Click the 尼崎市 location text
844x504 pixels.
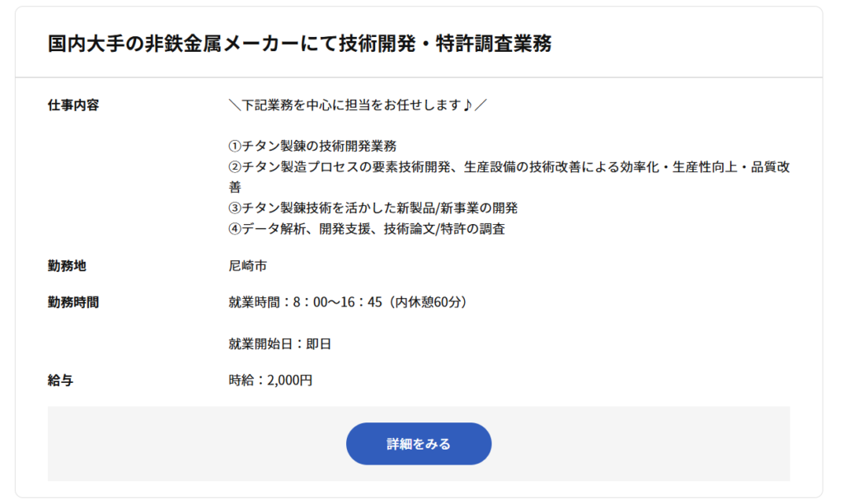[x=247, y=266]
